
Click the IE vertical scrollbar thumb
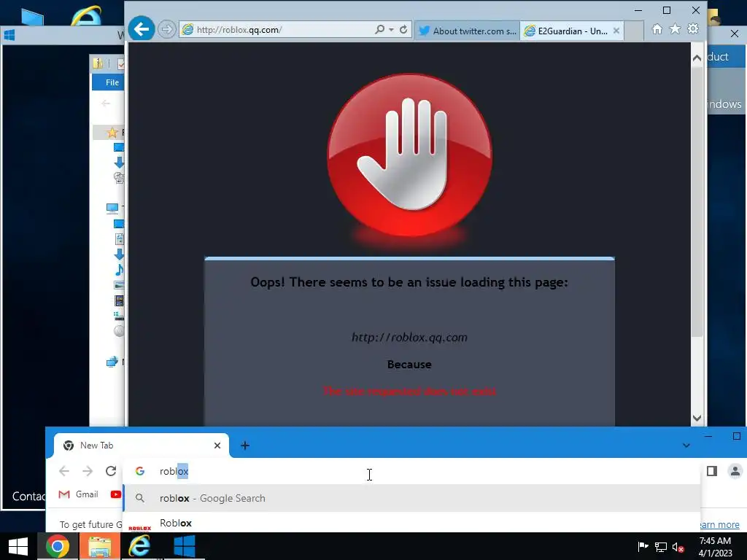[697, 202]
